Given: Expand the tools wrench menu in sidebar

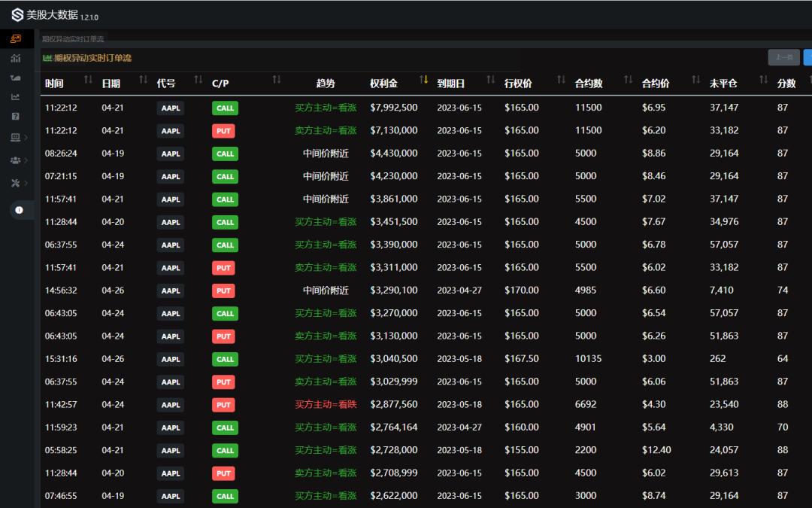Looking at the screenshot, I should pos(18,183).
